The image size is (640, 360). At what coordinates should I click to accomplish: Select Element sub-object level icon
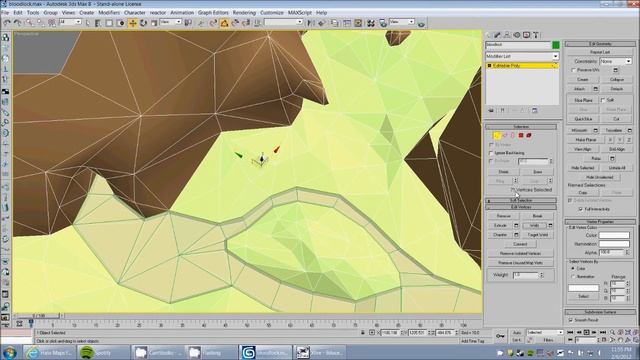click(x=529, y=136)
